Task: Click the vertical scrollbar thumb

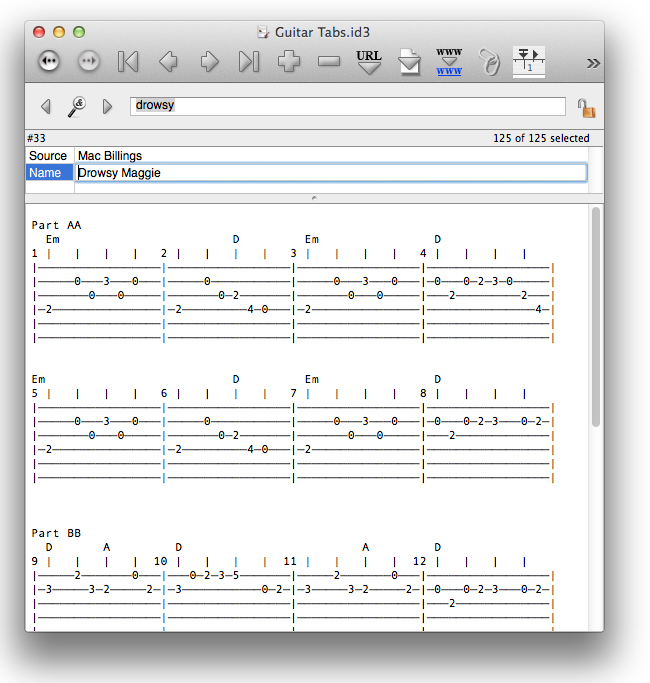Action: [x=596, y=317]
